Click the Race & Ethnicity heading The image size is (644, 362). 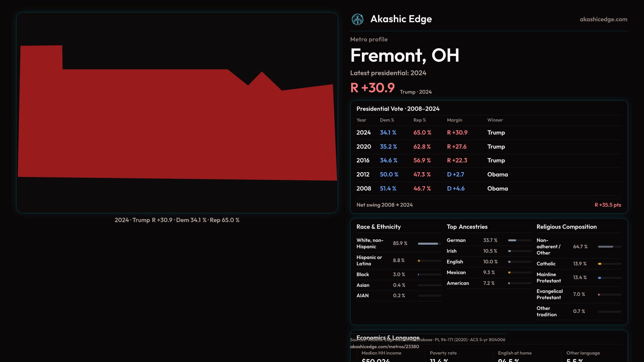[378, 227]
